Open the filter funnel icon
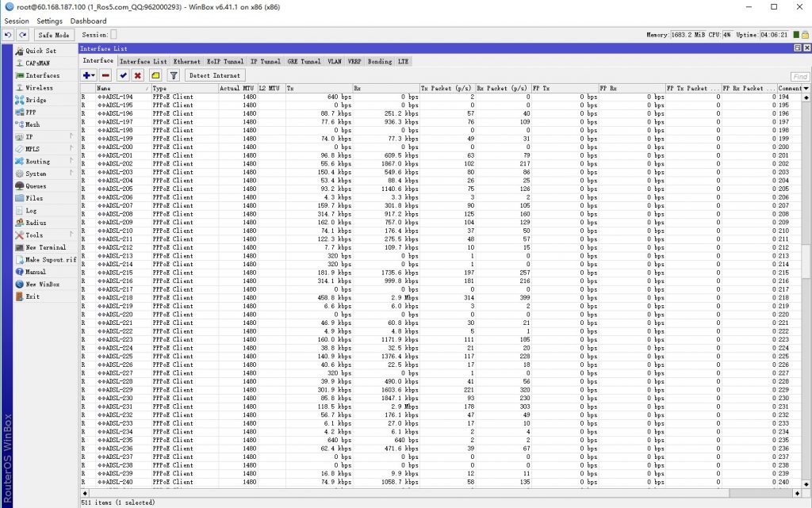Image resolution: width=812 pixels, height=508 pixels. click(174, 75)
